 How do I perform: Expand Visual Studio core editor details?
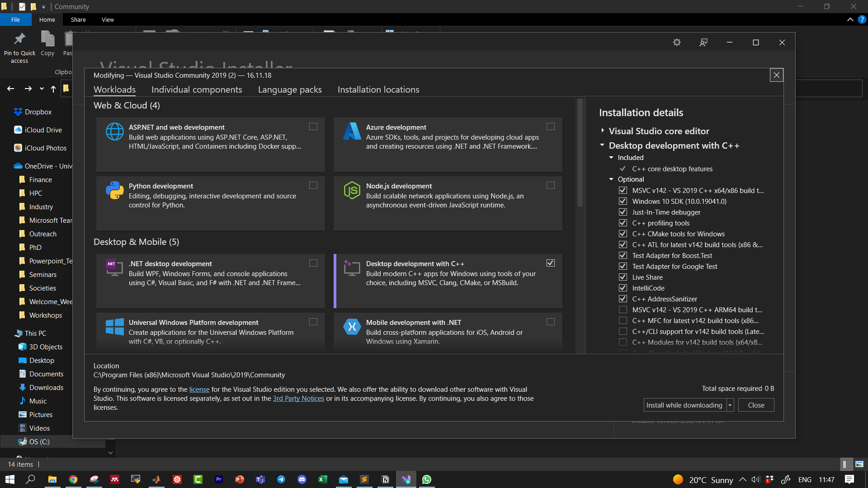(x=603, y=131)
